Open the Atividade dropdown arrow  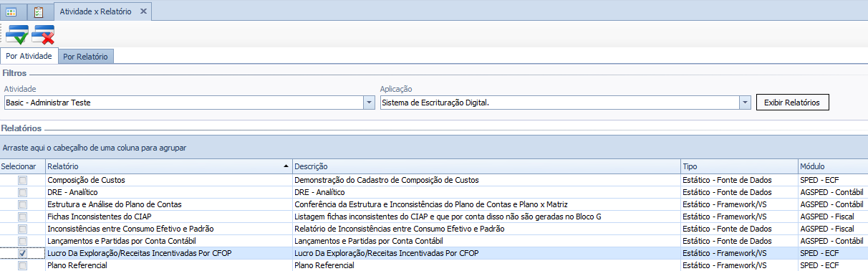[370, 103]
